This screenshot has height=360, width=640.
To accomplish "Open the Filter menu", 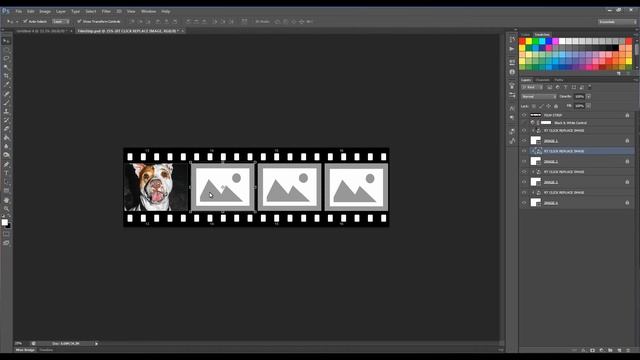I will tap(106, 11).
